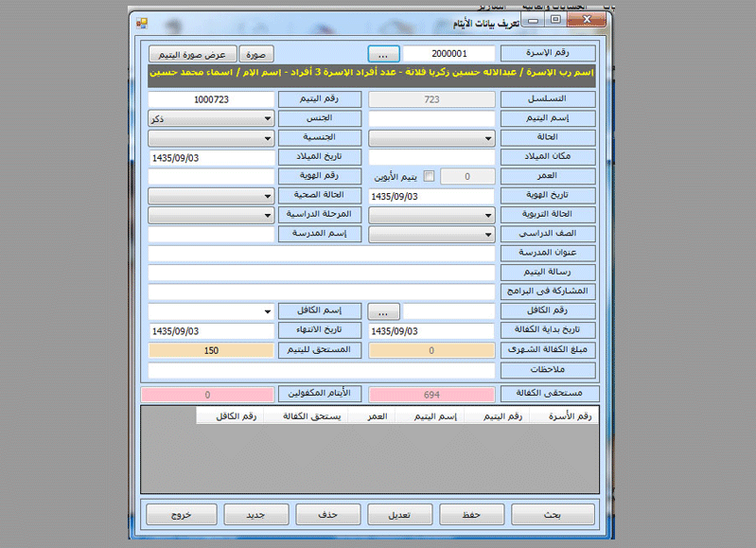Click the جديد new button
Image resolution: width=756 pixels, height=548 pixels.
point(256,515)
